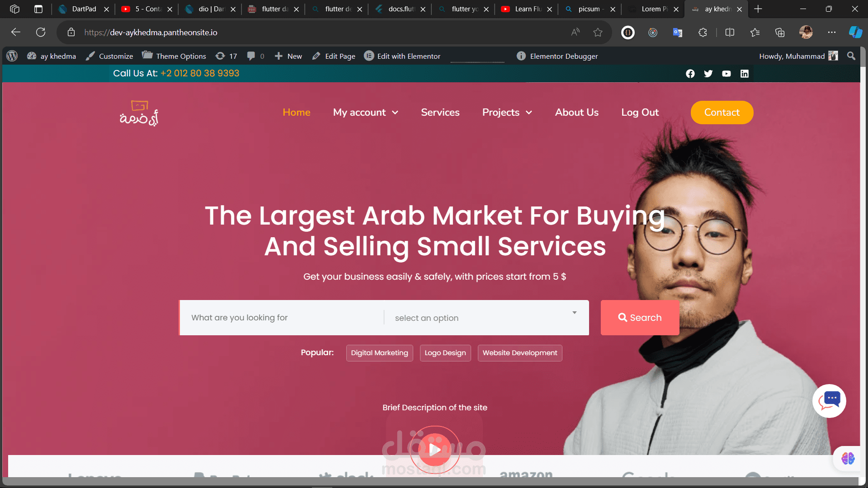868x488 pixels.
Task: Go to the Services menu item
Action: 440,113
